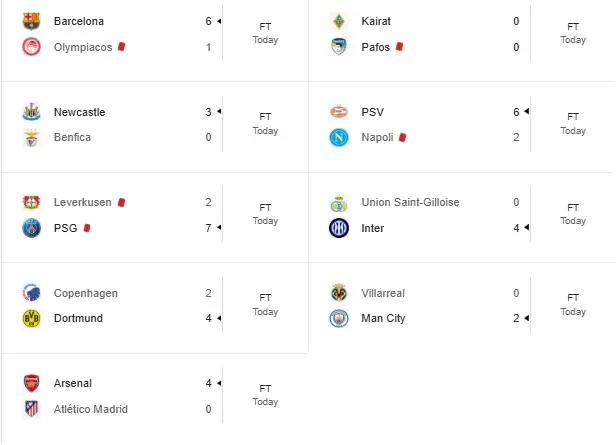
Task: Click the Man City crest
Action: (339, 318)
